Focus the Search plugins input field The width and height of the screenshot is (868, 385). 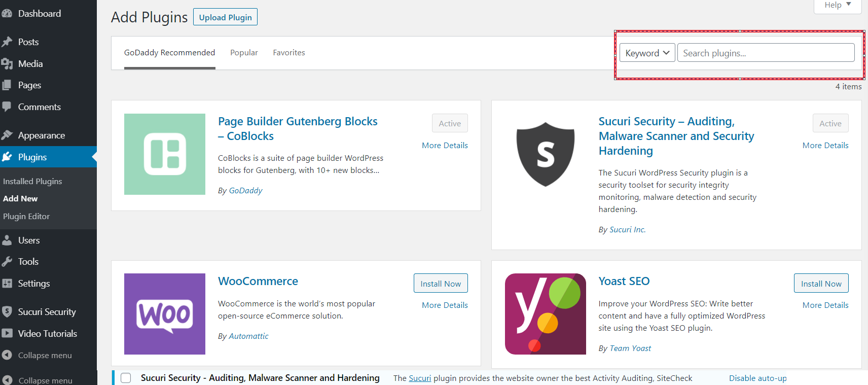(766, 53)
